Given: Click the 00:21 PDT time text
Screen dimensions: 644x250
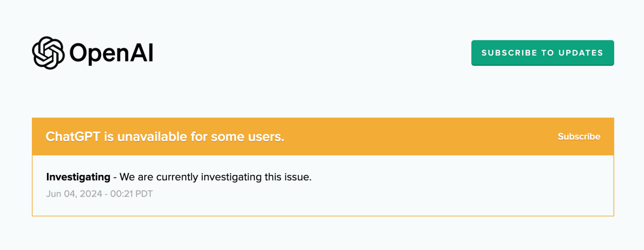Looking at the screenshot, I should [132, 194].
